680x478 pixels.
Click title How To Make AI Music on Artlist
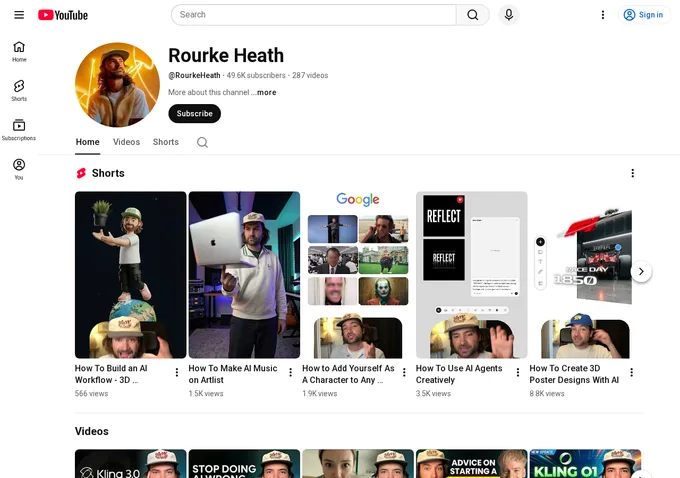click(233, 374)
